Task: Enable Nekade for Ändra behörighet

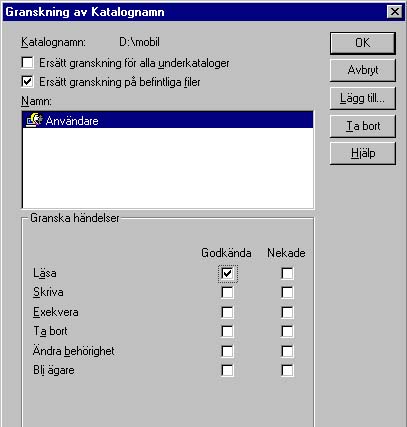Action: [287, 351]
